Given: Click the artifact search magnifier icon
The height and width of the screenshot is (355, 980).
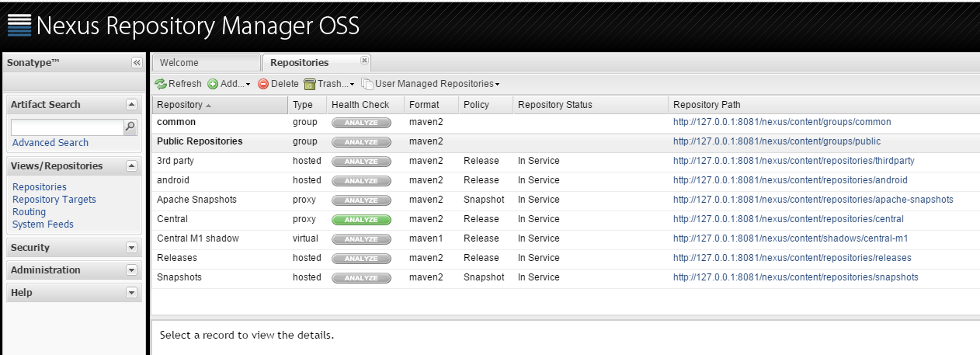Looking at the screenshot, I should pyautogui.click(x=130, y=127).
